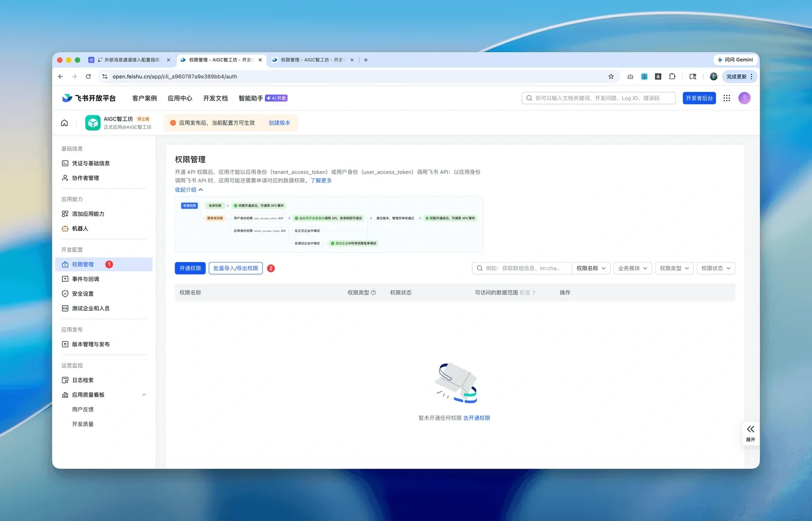The width and height of the screenshot is (812, 521).
Task: Open 事件与回调 in sidebar
Action: pyautogui.click(x=104, y=279)
